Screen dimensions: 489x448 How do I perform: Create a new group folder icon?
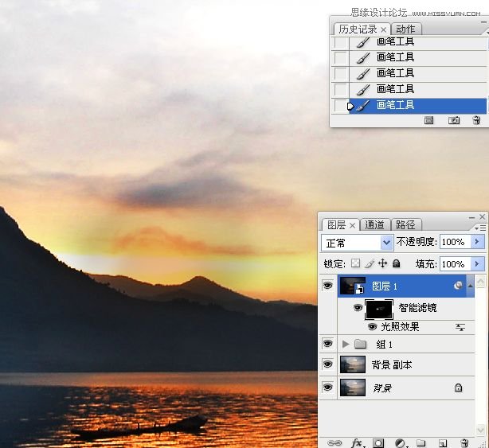pos(421,442)
